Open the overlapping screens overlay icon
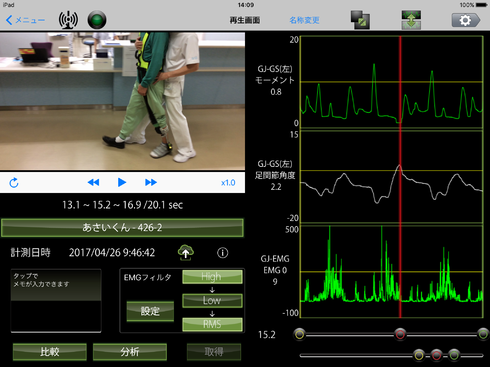The width and height of the screenshot is (490, 367). tap(360, 20)
